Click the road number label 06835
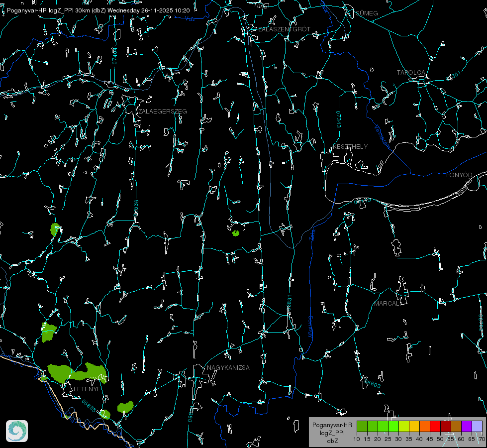The height and width of the screenshot is (448, 487). [89, 406]
